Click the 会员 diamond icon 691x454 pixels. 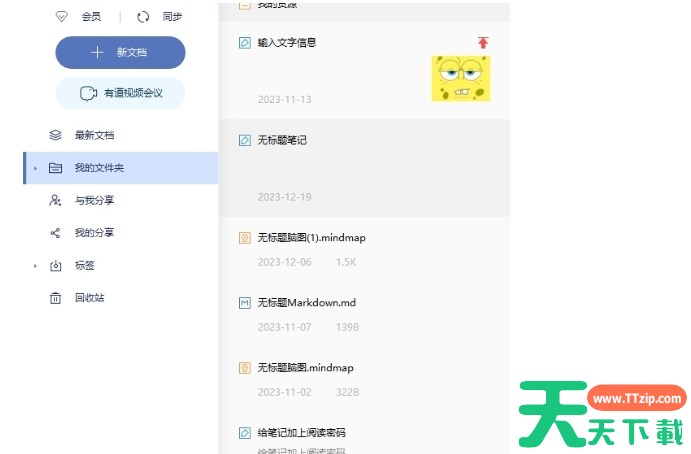tap(62, 17)
